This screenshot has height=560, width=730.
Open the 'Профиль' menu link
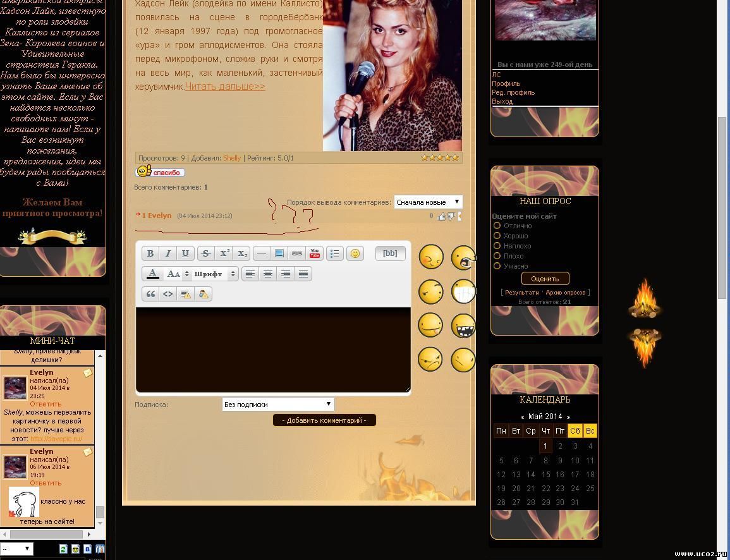point(506,83)
